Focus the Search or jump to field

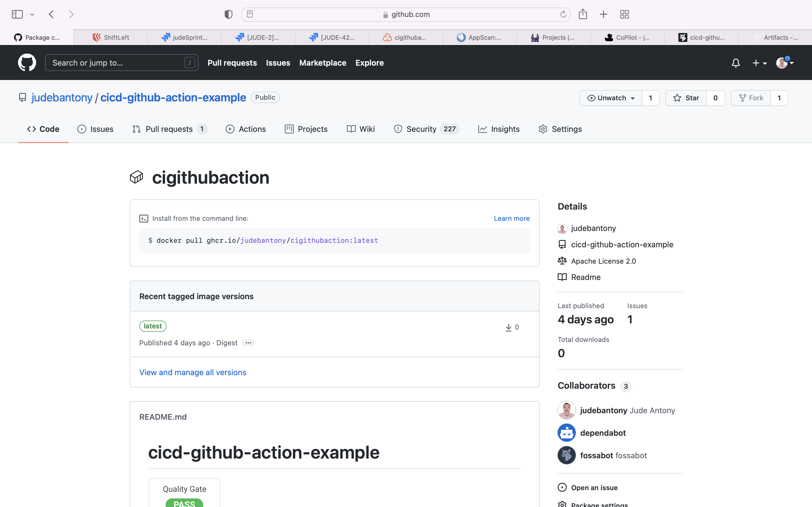pos(118,63)
